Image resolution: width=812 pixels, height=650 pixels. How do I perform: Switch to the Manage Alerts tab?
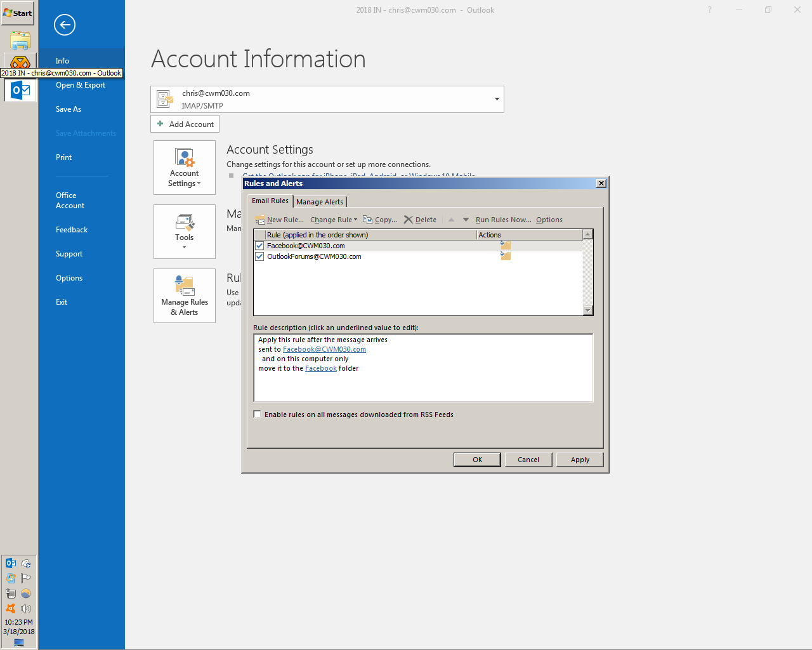tap(320, 202)
